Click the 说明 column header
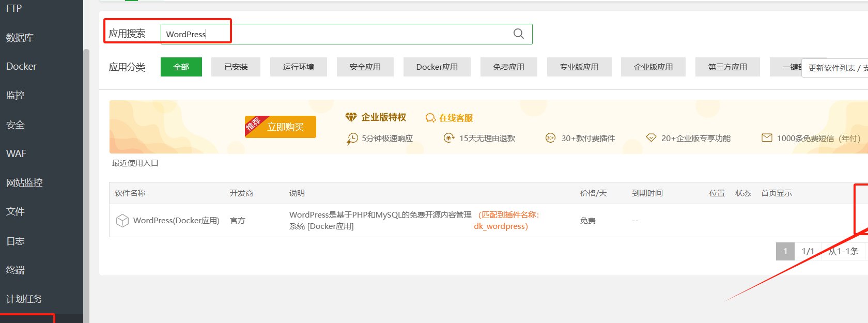 (297, 193)
